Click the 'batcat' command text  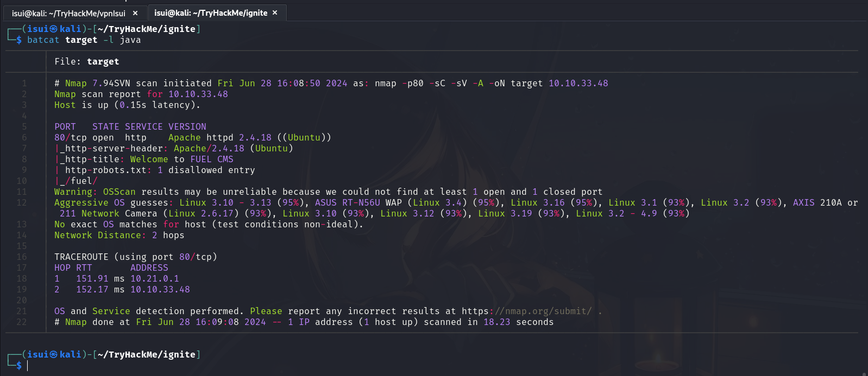pyautogui.click(x=43, y=40)
